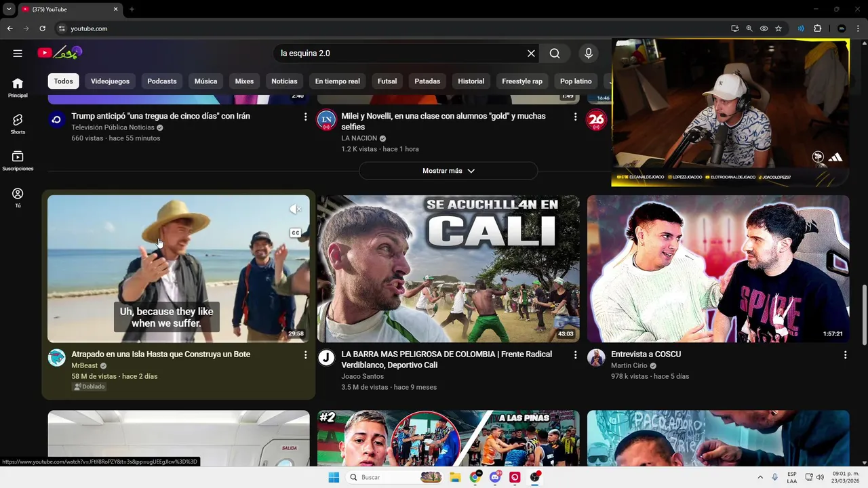Image resolution: width=868 pixels, height=488 pixels.
Task: Unmute the MrBeast preview video
Action: [x=295, y=209]
